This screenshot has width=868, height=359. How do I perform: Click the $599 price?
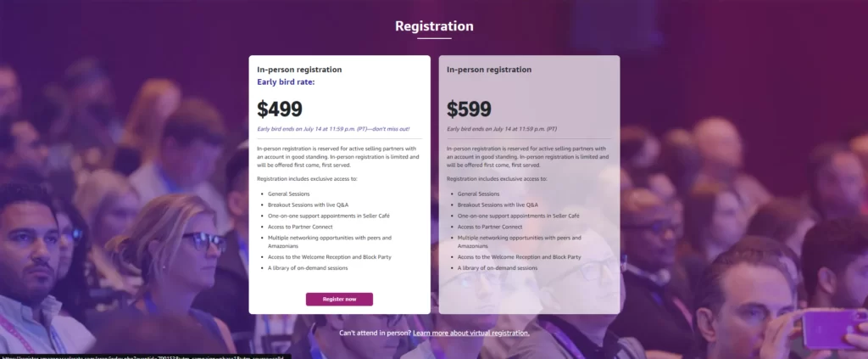[469, 109]
